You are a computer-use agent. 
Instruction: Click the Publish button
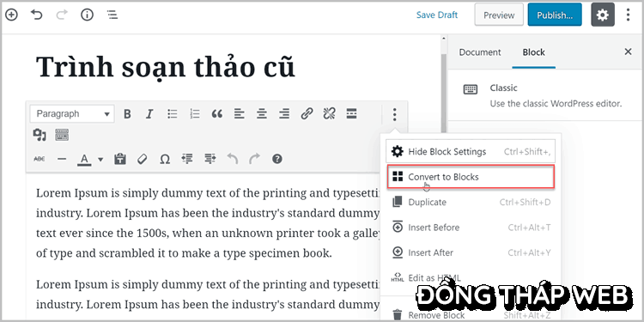click(555, 15)
